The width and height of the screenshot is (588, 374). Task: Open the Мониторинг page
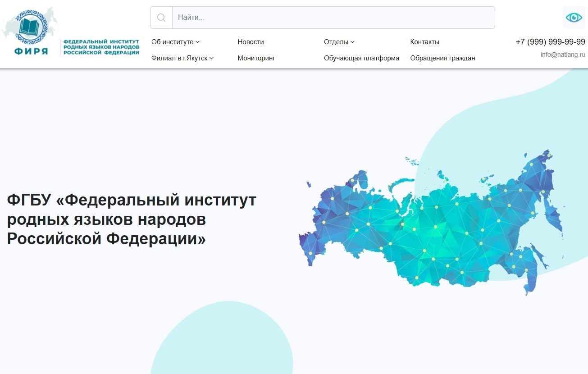(x=256, y=58)
